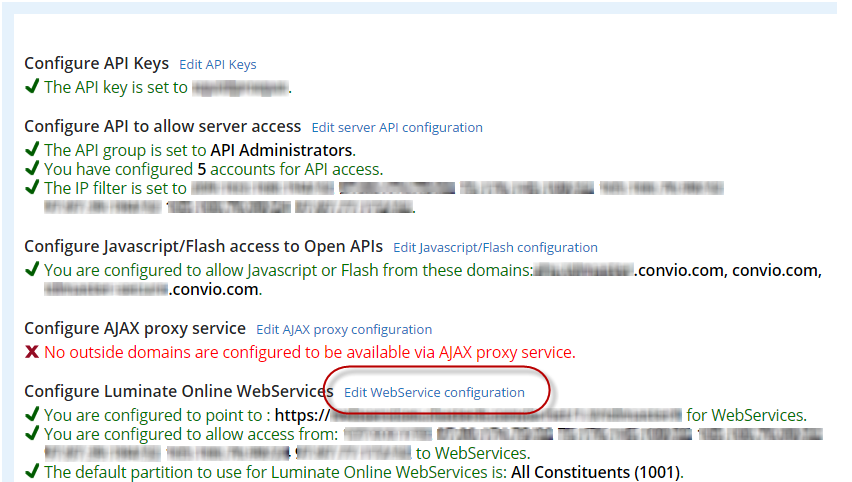Click checkmark beside 5 accounts configured line

(x=32, y=169)
